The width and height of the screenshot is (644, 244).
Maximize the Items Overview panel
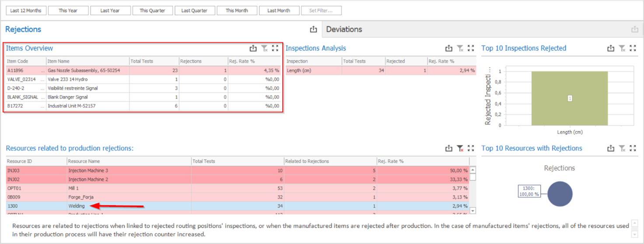275,49
